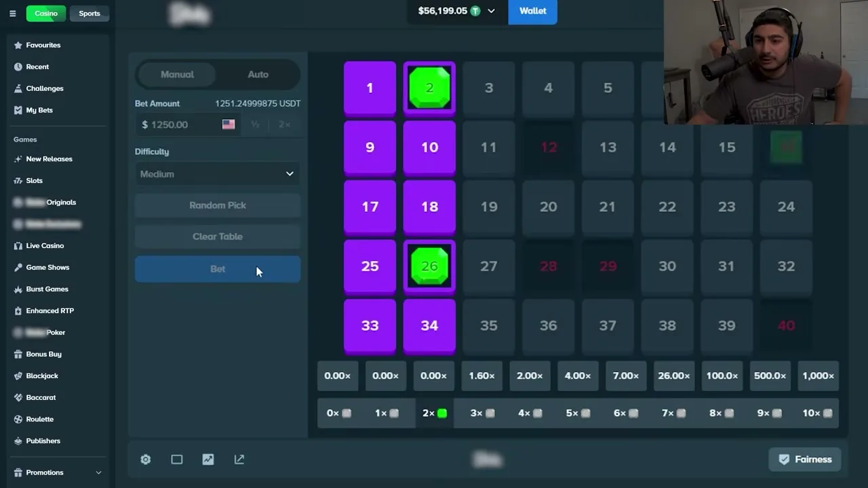Click the pop-out game icon
This screenshot has width=868, height=488.
pyautogui.click(x=239, y=460)
